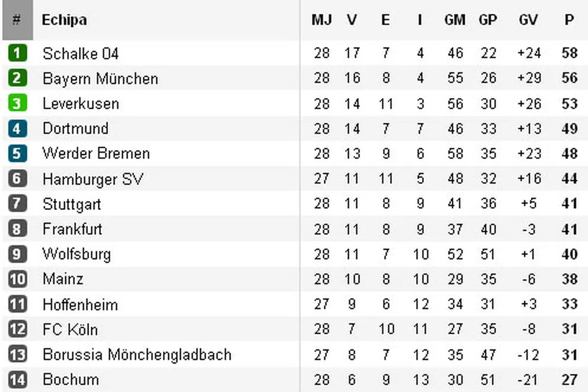Click the # rank column header

point(17,20)
